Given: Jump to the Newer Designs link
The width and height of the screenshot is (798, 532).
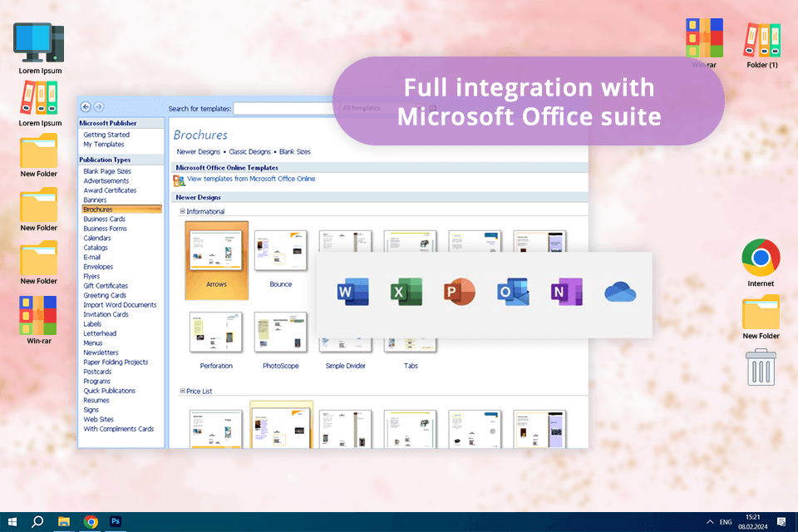Looking at the screenshot, I should 199,152.
